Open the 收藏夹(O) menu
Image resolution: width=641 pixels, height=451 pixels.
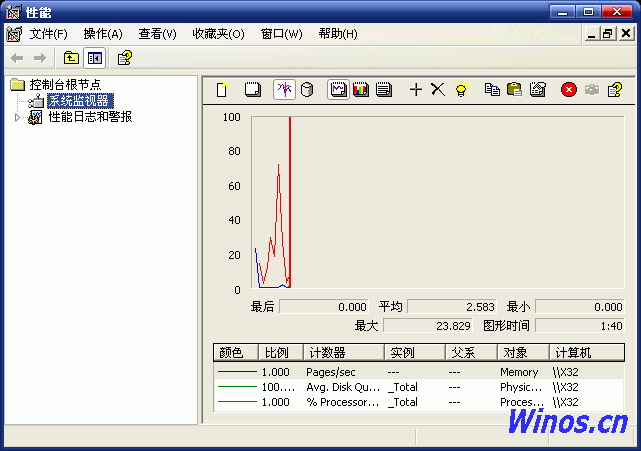(218, 34)
